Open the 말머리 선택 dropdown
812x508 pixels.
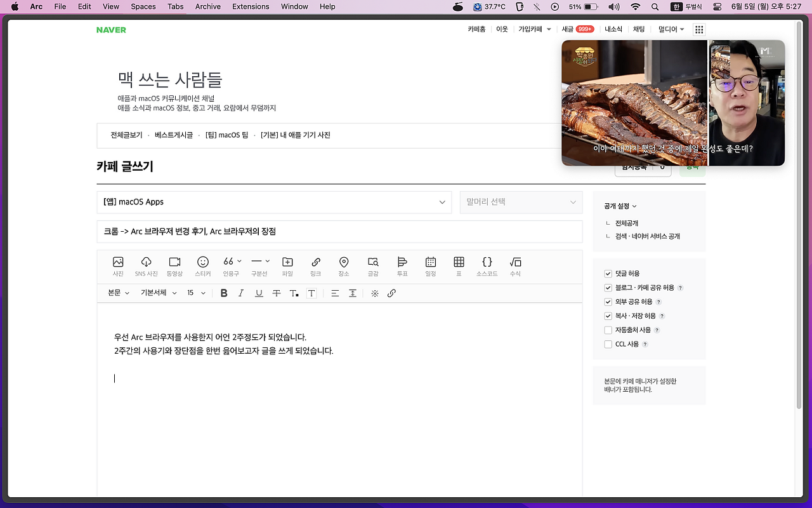click(x=521, y=202)
